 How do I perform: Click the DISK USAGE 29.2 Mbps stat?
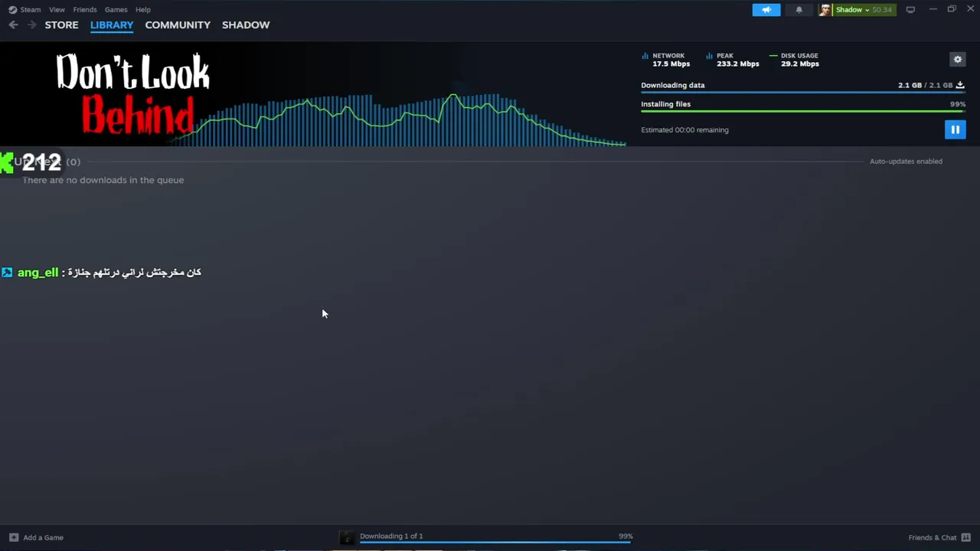tap(795, 60)
